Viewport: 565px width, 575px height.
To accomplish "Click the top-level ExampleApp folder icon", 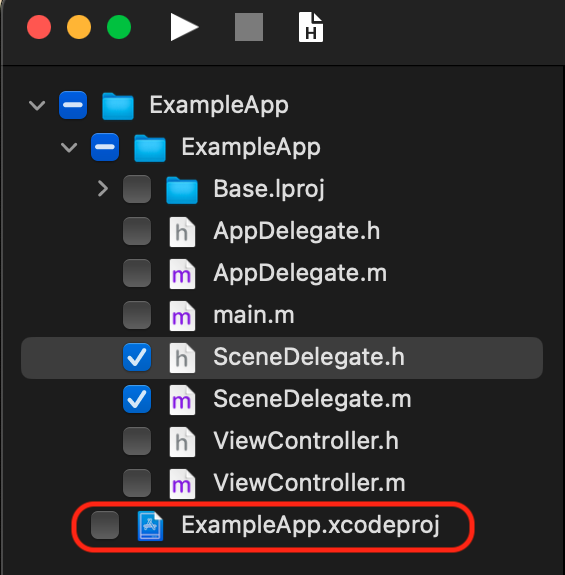I will (118, 106).
